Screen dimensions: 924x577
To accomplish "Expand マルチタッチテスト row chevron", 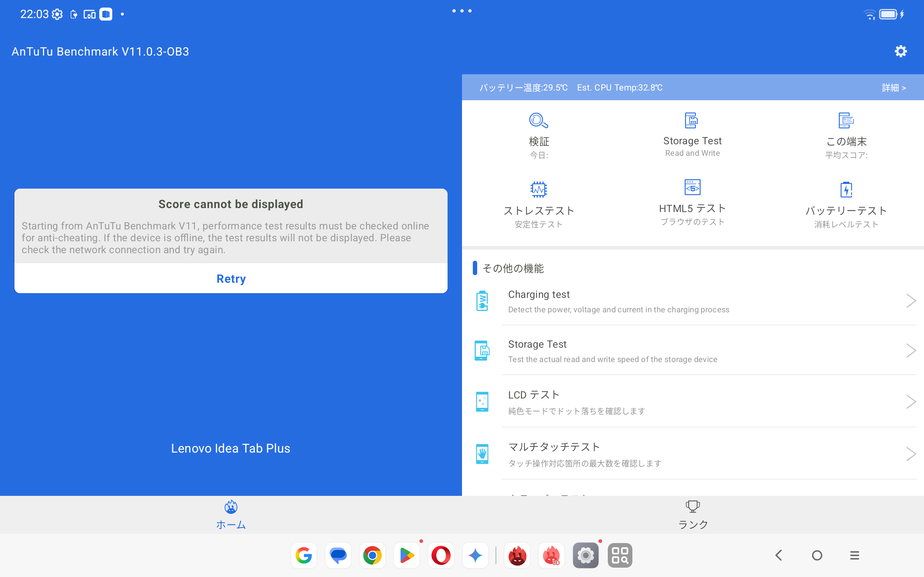I will pos(911,454).
